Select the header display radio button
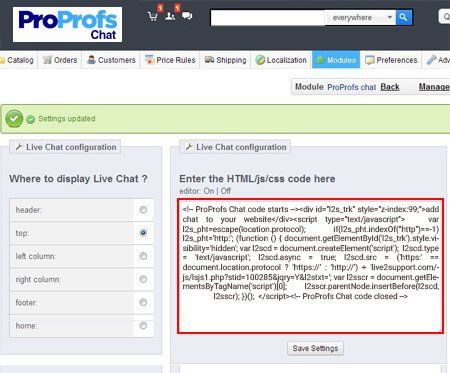The width and height of the screenshot is (450, 373). [143, 210]
